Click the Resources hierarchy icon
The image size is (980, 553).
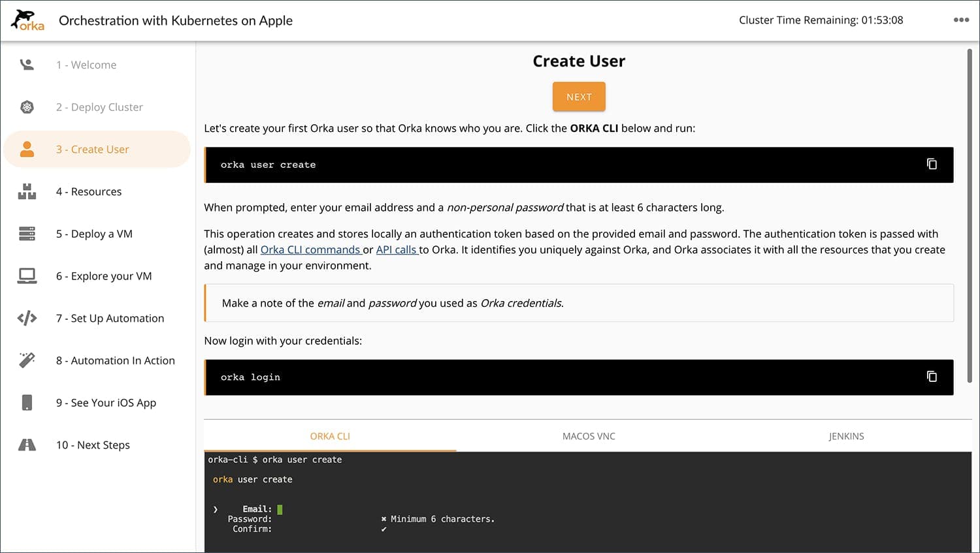click(26, 191)
